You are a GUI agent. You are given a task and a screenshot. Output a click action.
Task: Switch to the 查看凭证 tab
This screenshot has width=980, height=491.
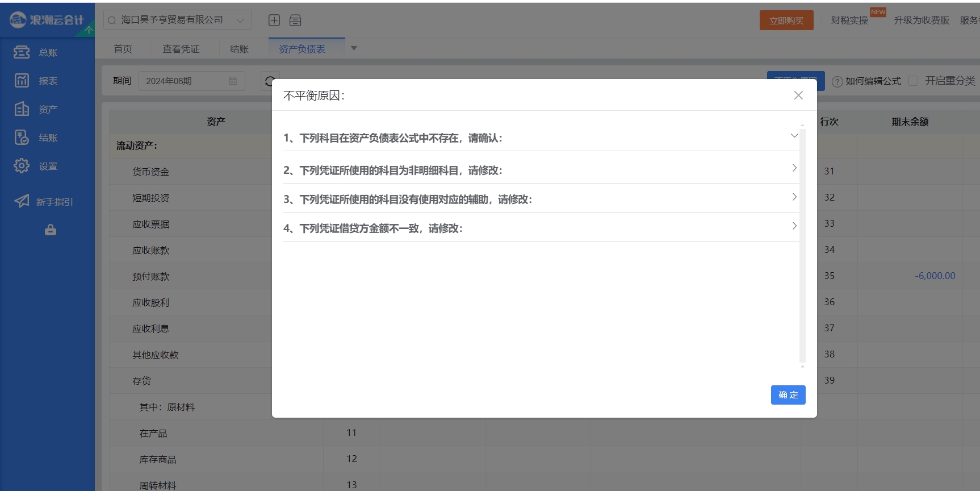(x=181, y=49)
